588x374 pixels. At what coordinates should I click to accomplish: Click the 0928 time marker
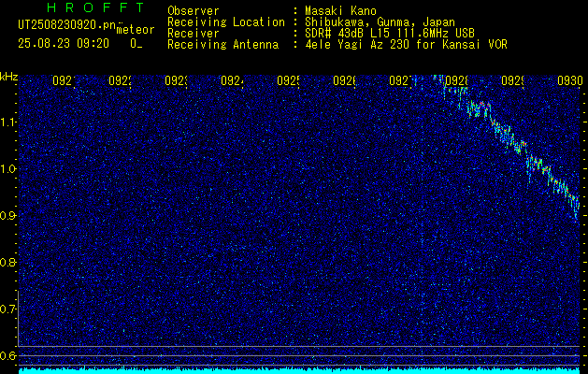coord(456,80)
